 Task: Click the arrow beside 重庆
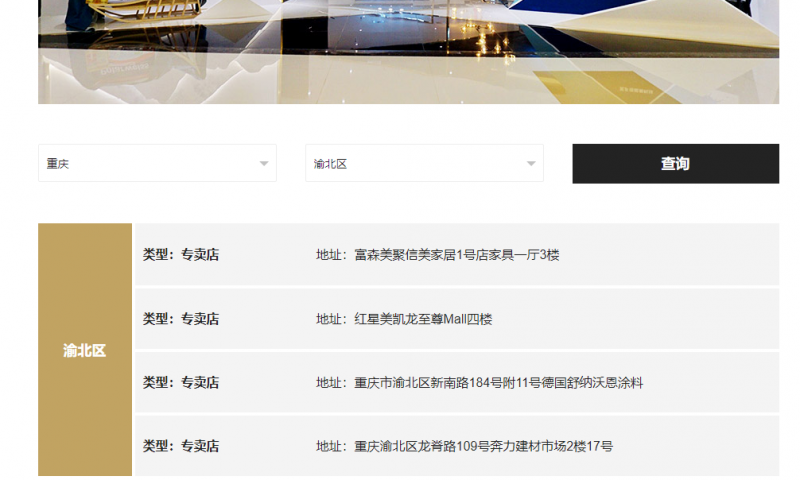(x=264, y=164)
